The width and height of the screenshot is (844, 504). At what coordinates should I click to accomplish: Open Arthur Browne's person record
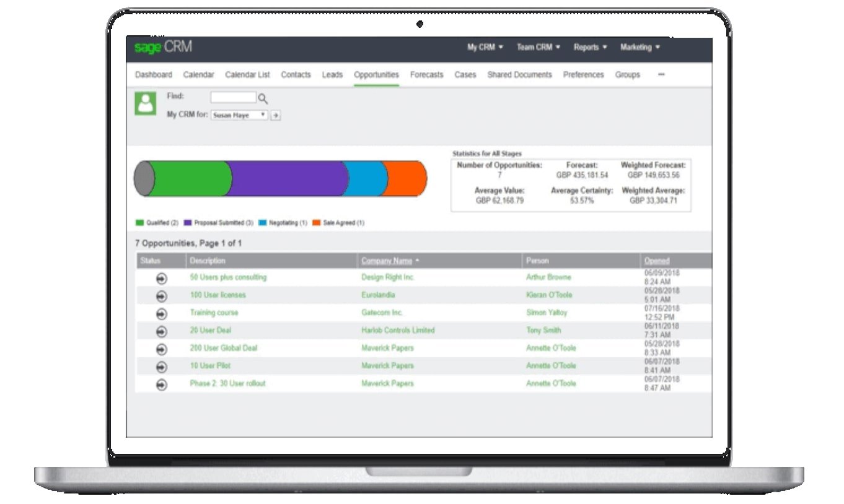(548, 277)
